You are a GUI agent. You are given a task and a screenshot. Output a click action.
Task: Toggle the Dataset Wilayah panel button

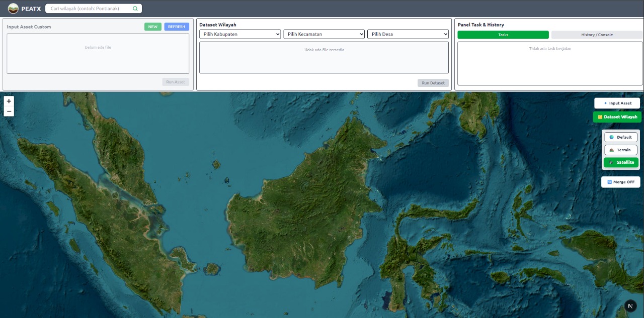(x=617, y=117)
